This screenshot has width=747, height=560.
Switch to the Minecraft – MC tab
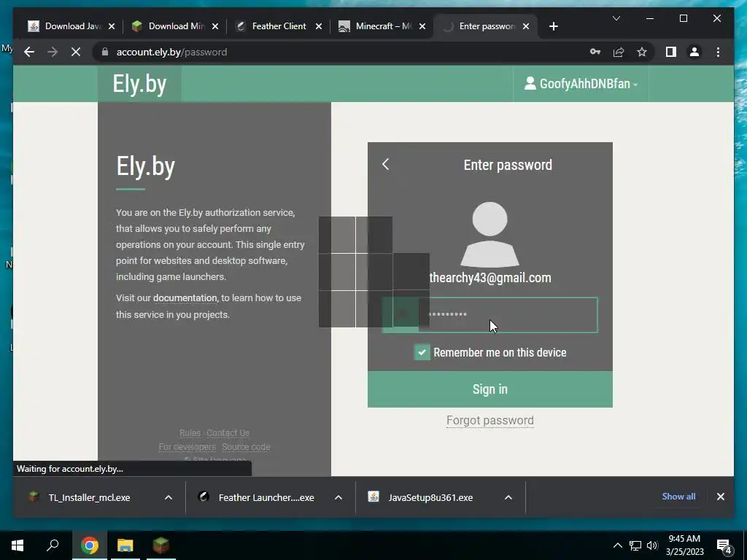pos(382,26)
